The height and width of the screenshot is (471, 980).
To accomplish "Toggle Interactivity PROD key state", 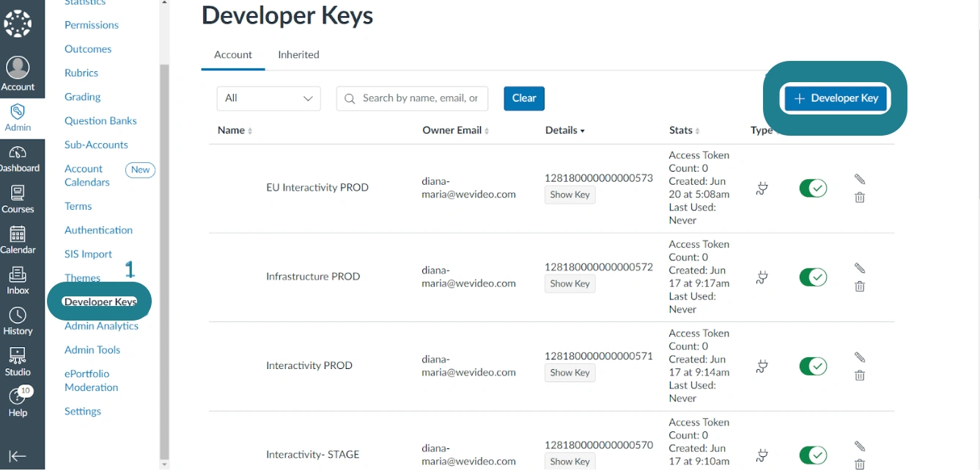I will 813,366.
